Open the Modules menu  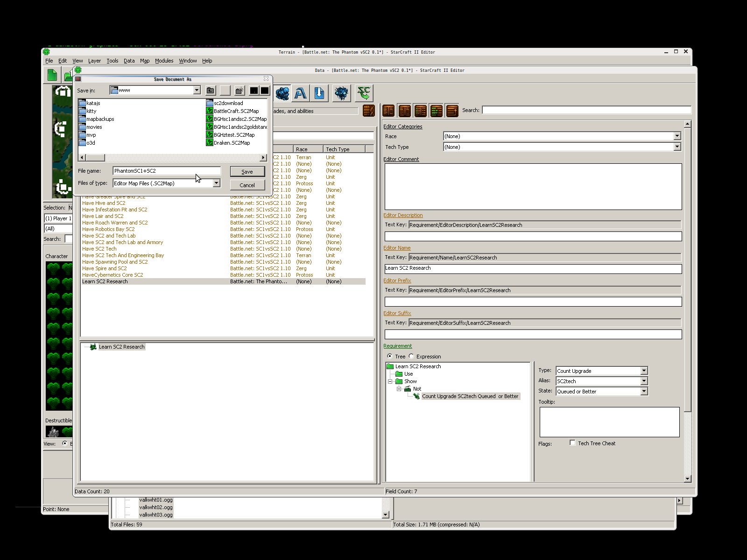click(x=164, y=61)
